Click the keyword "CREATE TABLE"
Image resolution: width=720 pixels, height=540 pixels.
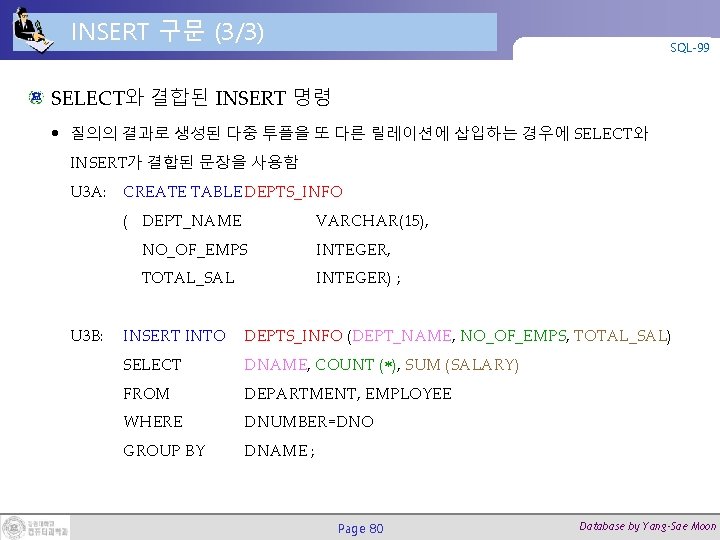pyautogui.click(x=182, y=191)
